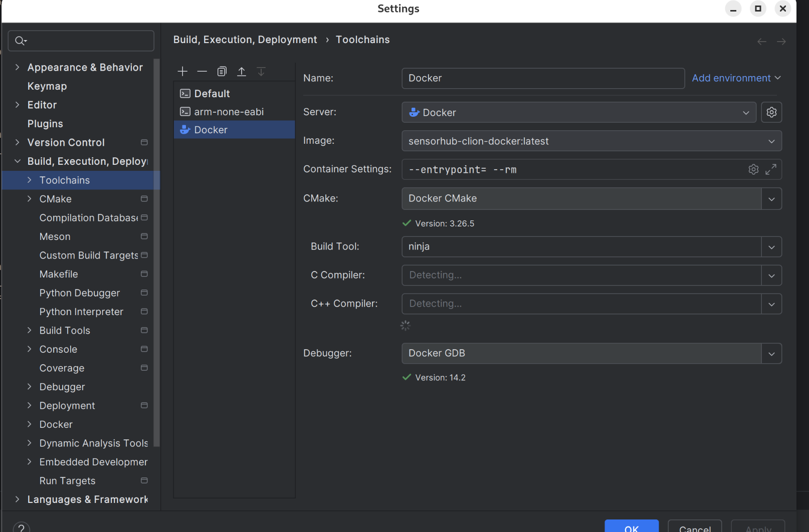Expand the Editor section
The height and width of the screenshot is (532, 809).
18,105
